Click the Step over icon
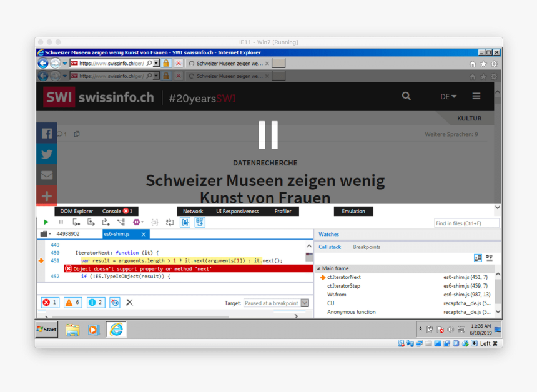 (91, 222)
